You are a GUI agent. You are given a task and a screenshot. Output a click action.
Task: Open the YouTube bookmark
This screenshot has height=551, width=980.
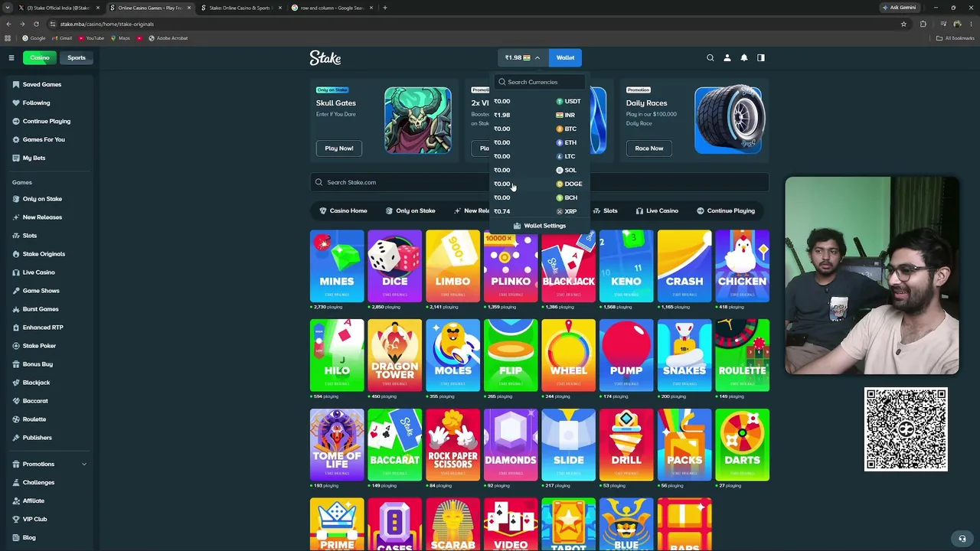(91, 38)
